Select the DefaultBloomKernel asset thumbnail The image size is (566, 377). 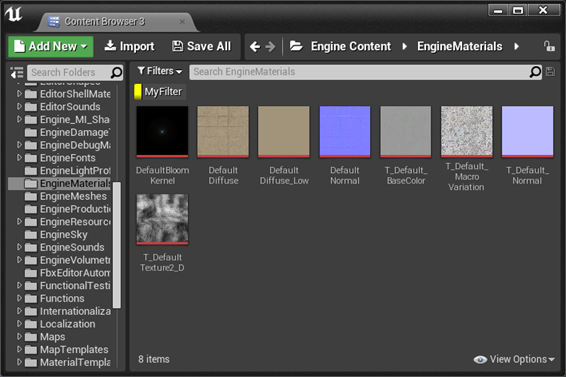point(162,132)
